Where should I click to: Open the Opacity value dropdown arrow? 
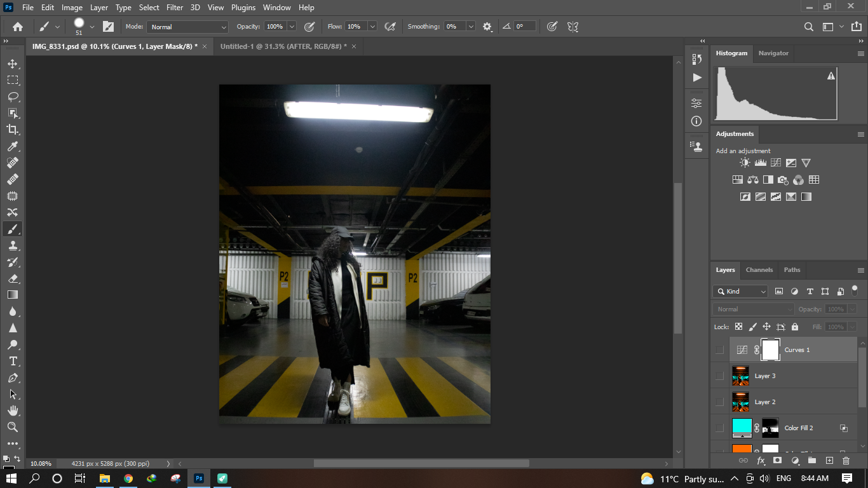pyautogui.click(x=292, y=27)
